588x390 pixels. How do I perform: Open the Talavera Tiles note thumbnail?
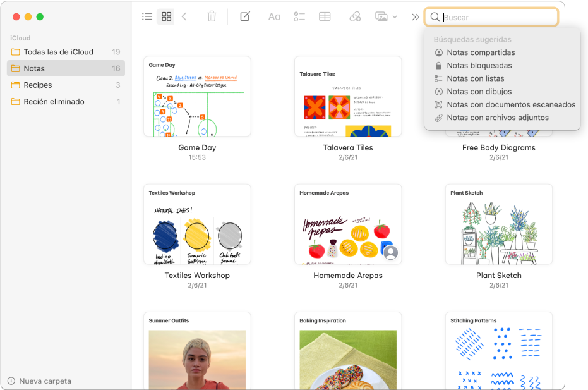[348, 96]
